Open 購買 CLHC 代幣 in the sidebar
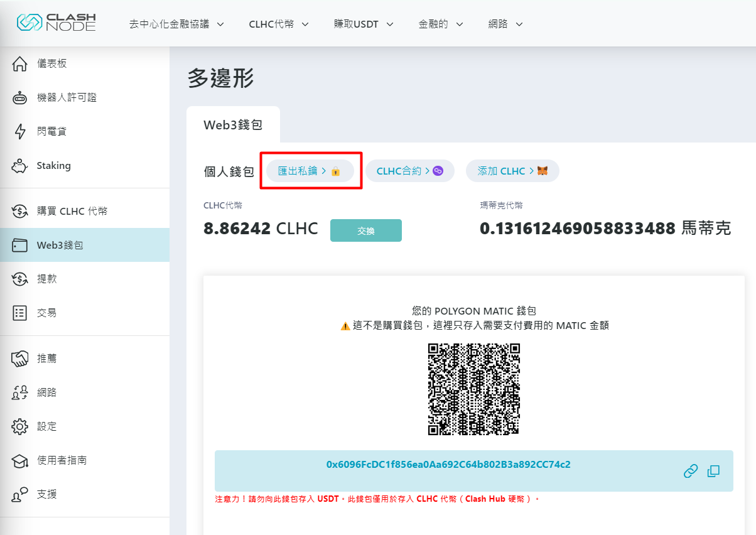The height and width of the screenshot is (535, 756). click(85, 211)
